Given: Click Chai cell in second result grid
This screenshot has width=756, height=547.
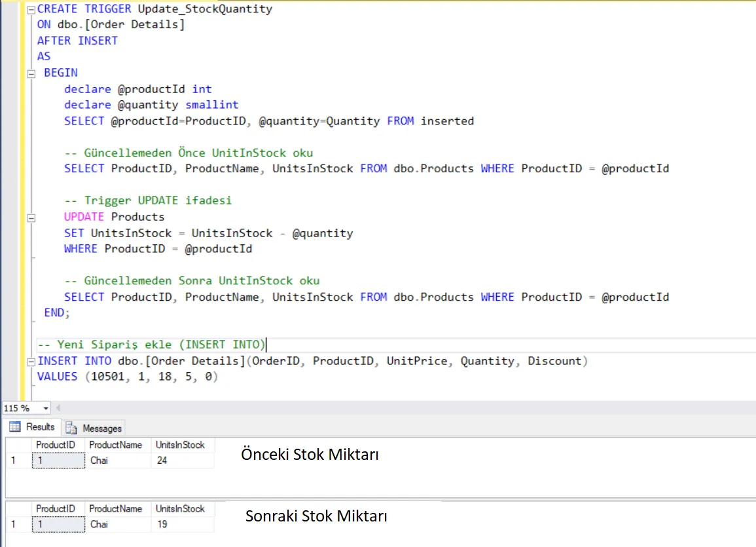Looking at the screenshot, I should coord(118,524).
